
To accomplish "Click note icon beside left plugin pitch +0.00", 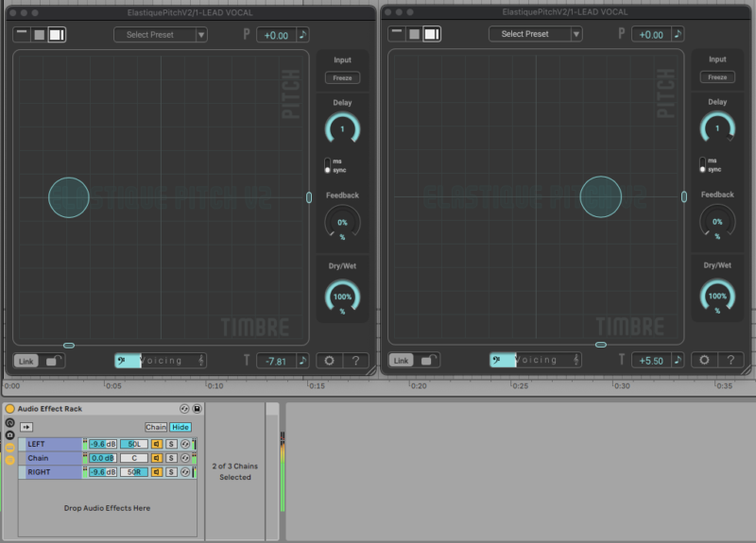I will (x=302, y=34).
